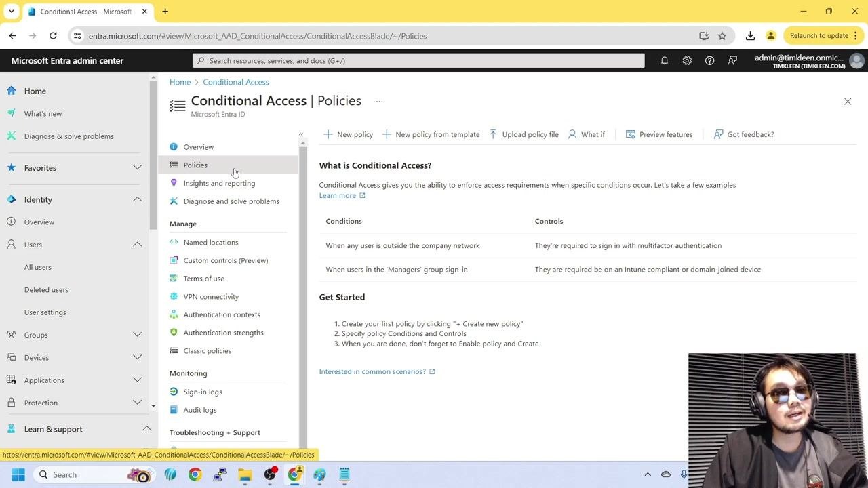Open the Windows Start menu
The image size is (868, 488).
click(x=18, y=474)
